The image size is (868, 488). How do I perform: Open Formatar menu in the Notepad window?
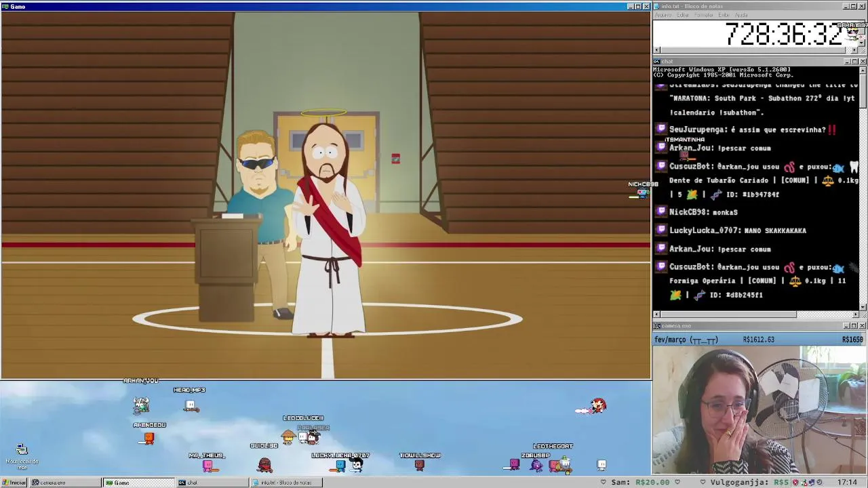click(x=704, y=15)
